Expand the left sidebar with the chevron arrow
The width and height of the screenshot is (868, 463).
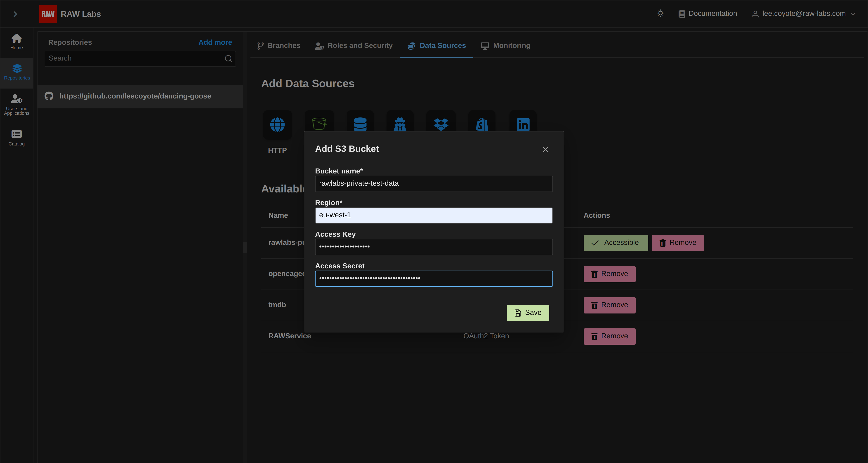point(15,14)
